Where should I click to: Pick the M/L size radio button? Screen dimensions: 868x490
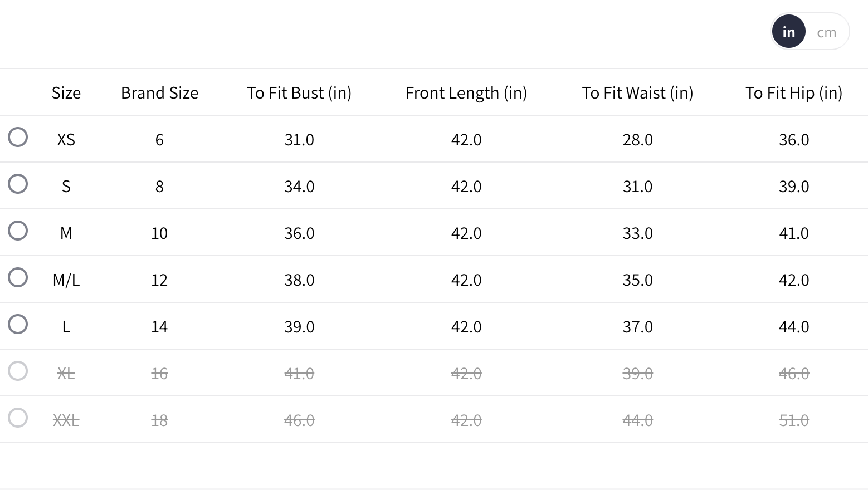click(x=18, y=277)
